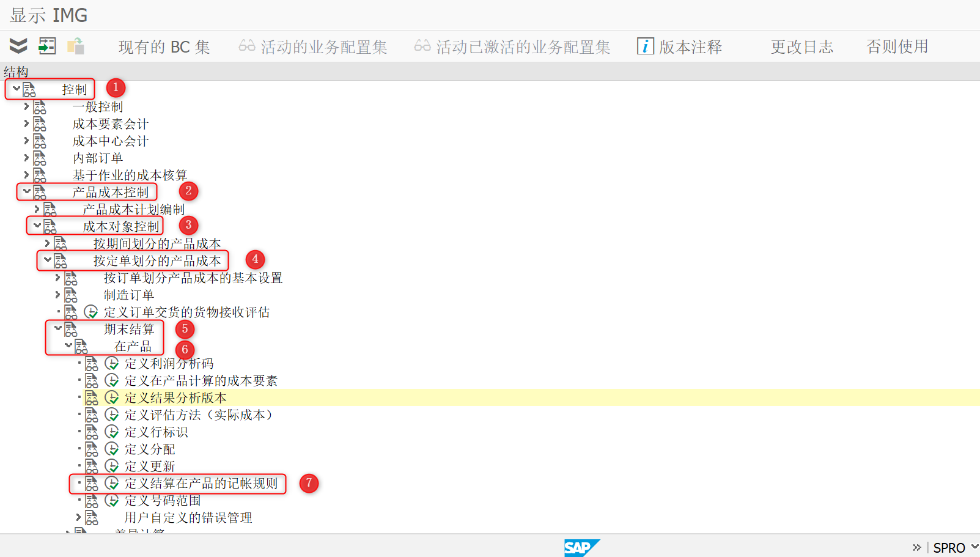Open 活动的业务配置集
The height and width of the screenshot is (557, 980).
[x=313, y=47]
